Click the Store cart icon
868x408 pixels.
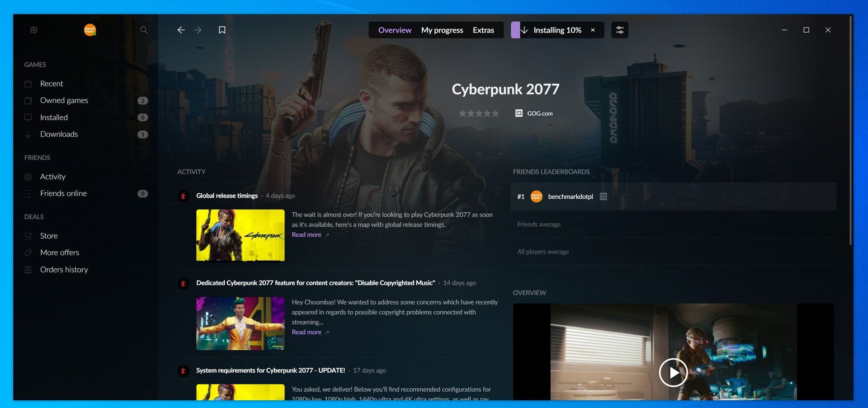coord(28,236)
